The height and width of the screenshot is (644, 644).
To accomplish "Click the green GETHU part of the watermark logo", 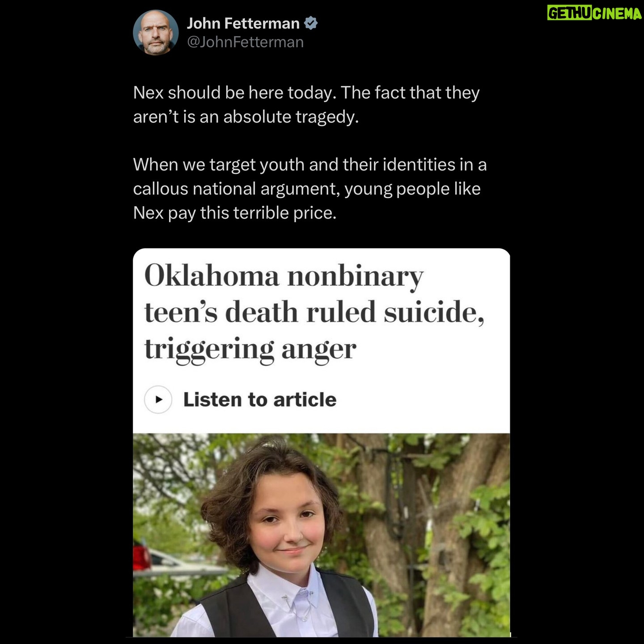I will coord(570,13).
